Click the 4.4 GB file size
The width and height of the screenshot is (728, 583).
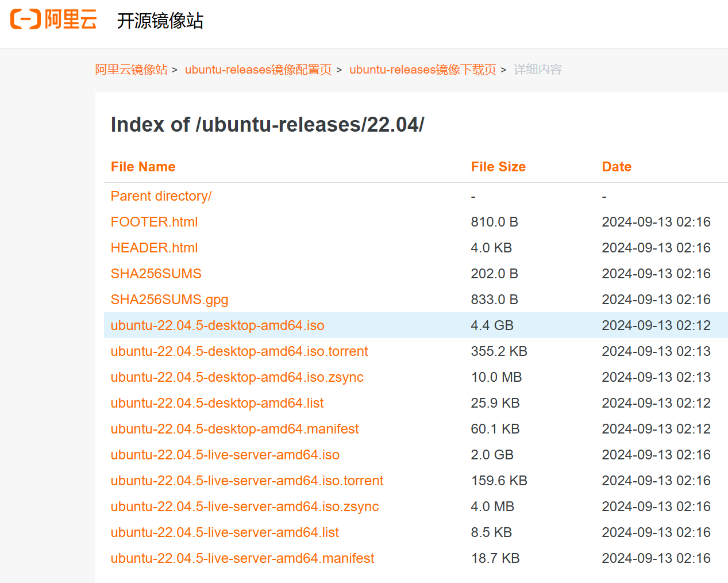coord(492,325)
